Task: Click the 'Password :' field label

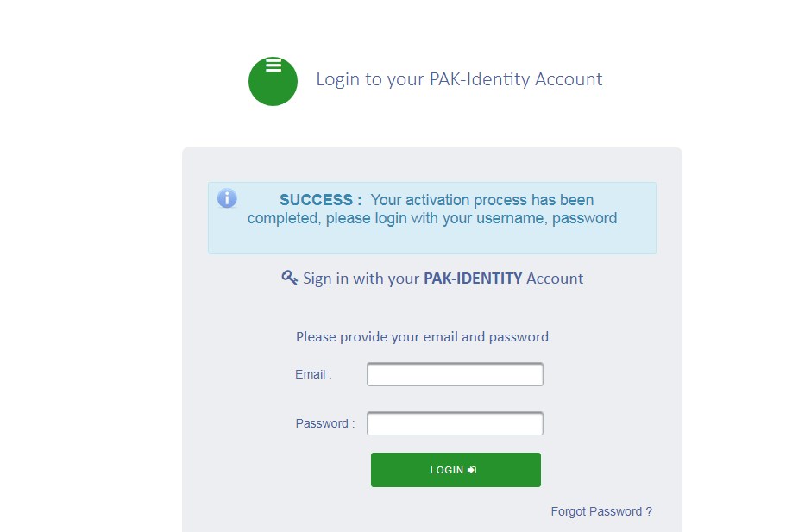Action: (324, 423)
